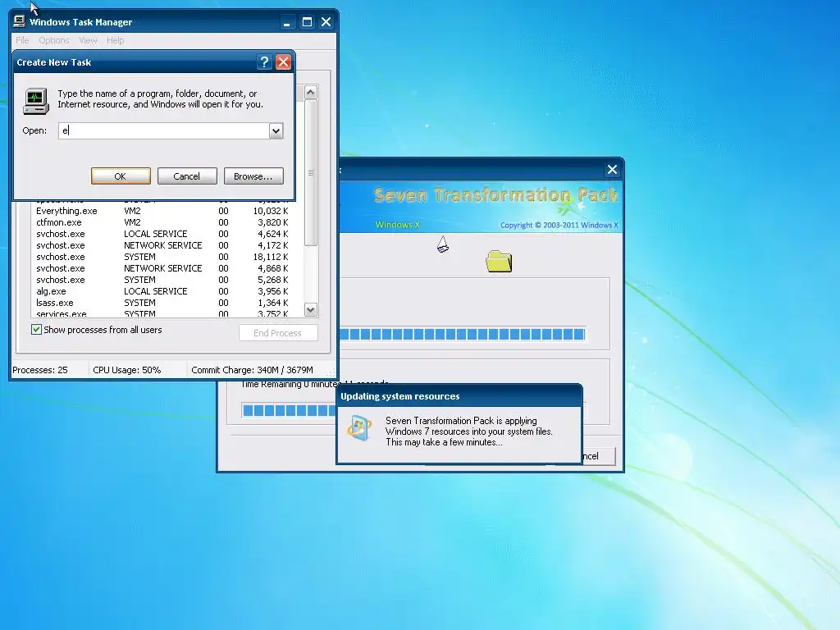Click the Create New Task computer icon
840x630 pixels.
click(36, 101)
